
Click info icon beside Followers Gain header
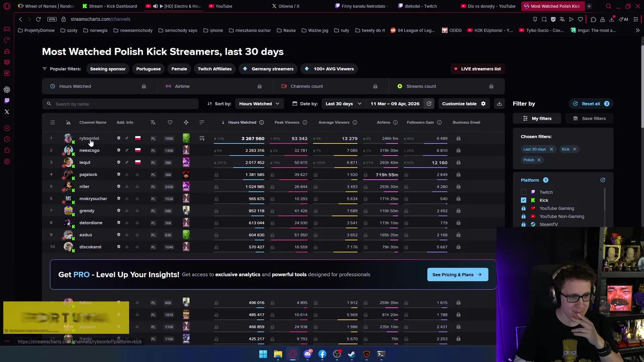point(439,122)
